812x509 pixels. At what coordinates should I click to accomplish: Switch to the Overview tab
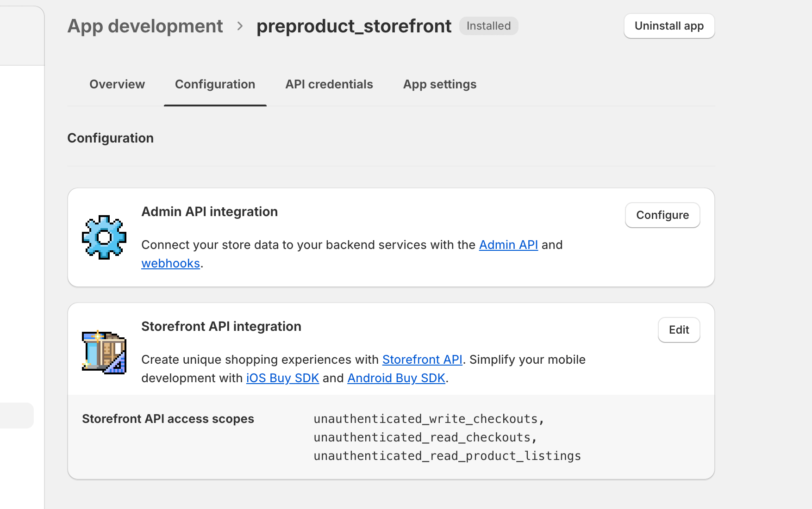tap(117, 84)
